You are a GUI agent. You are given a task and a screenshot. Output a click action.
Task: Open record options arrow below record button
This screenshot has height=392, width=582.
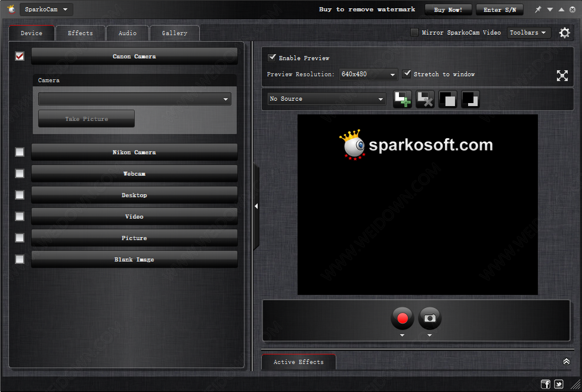(403, 335)
